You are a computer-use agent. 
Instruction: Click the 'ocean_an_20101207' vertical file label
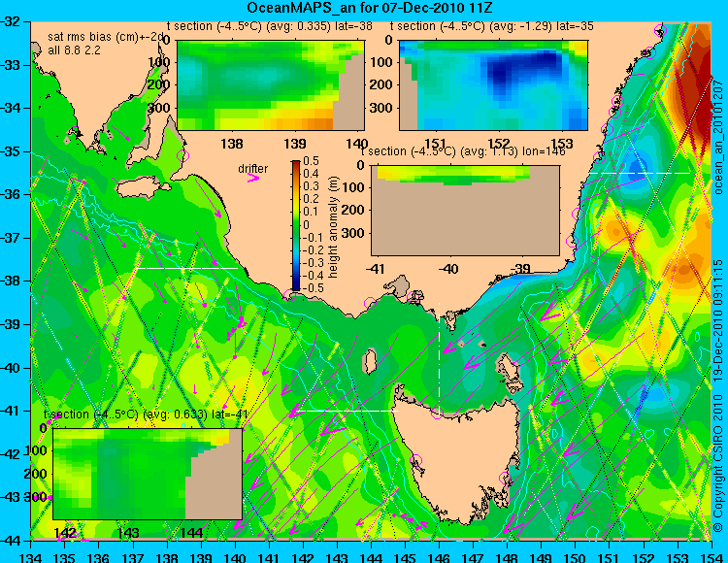[x=718, y=137]
